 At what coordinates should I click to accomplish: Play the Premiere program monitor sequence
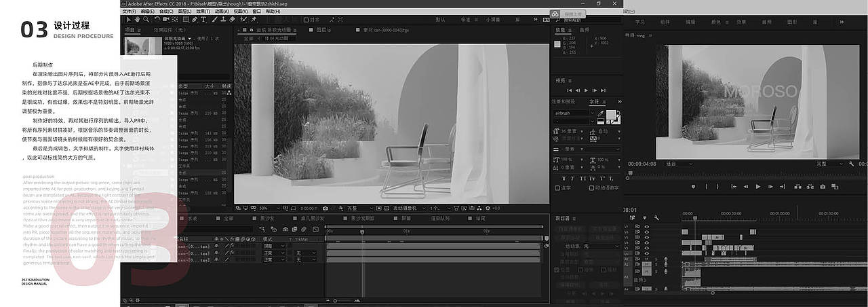tap(758, 187)
